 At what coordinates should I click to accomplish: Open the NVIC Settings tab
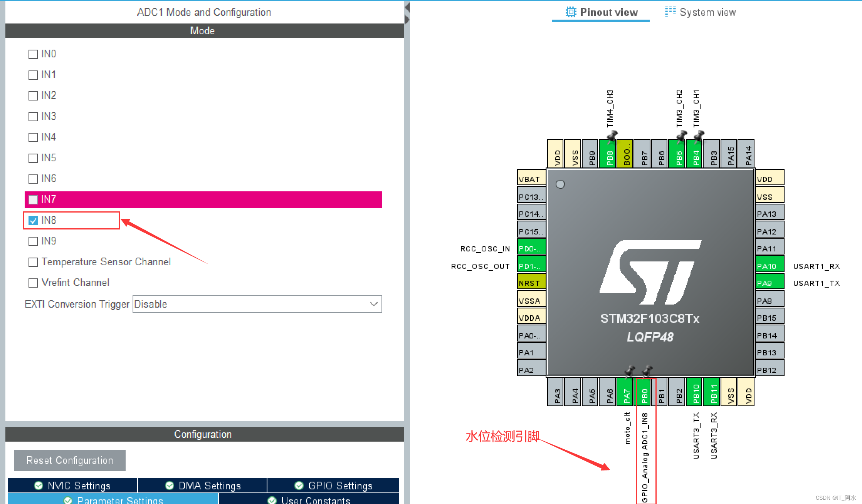point(72,486)
